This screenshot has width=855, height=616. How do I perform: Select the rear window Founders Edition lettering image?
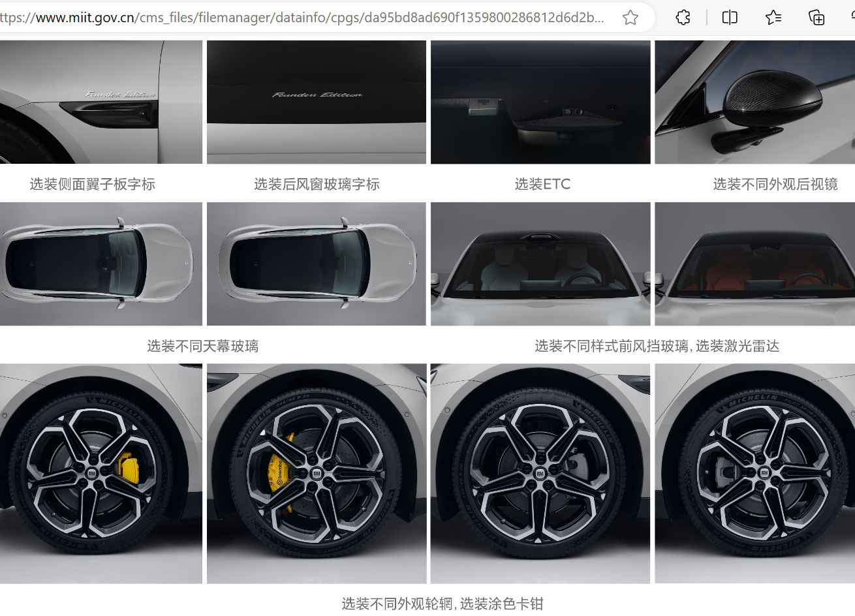317,102
